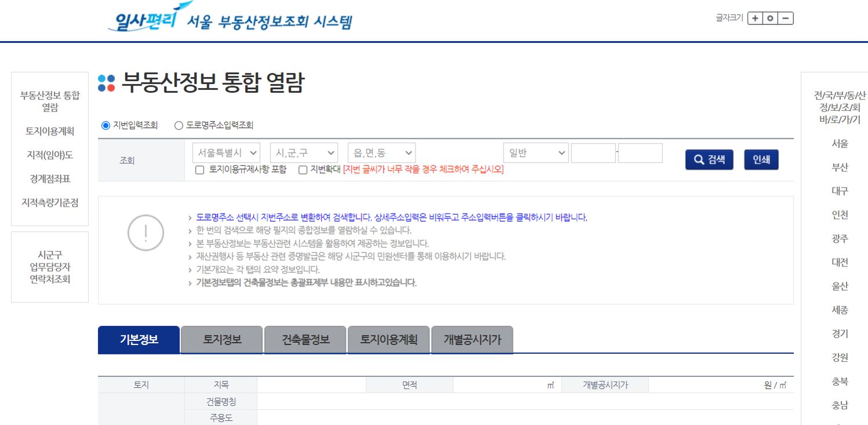Open 시군구 업무담당자 연락처조회 in the left sidebar

(49, 267)
